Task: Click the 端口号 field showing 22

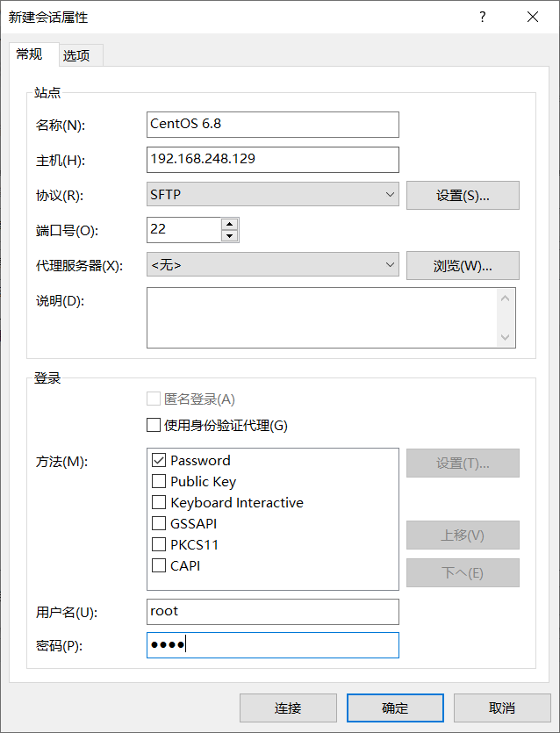Action: click(x=183, y=229)
